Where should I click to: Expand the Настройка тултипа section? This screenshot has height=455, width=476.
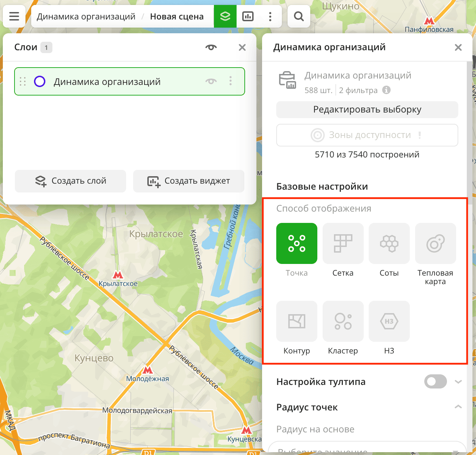coord(458,382)
